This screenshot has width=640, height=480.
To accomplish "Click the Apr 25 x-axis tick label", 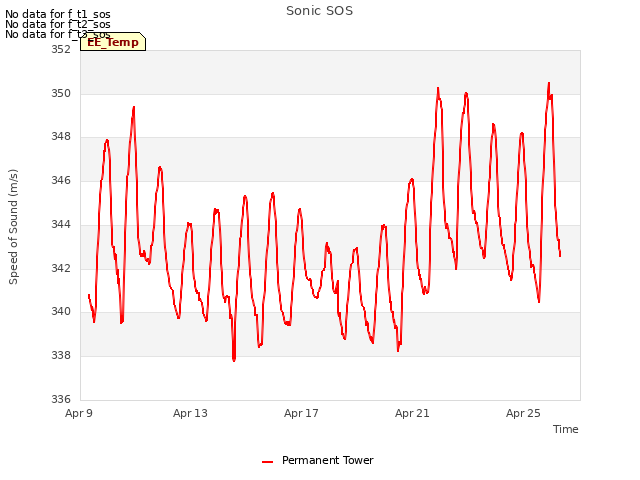I will pyautogui.click(x=523, y=413).
